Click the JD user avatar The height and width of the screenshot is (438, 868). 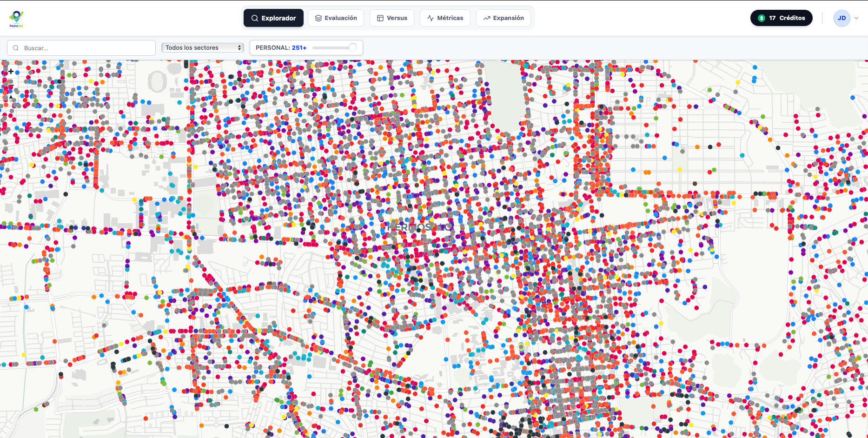click(x=841, y=18)
